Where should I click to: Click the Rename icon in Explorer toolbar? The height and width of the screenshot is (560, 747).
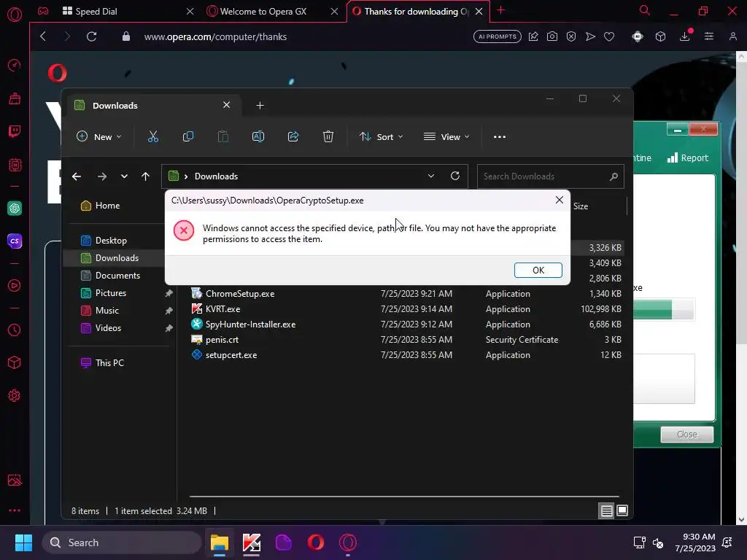tap(258, 136)
